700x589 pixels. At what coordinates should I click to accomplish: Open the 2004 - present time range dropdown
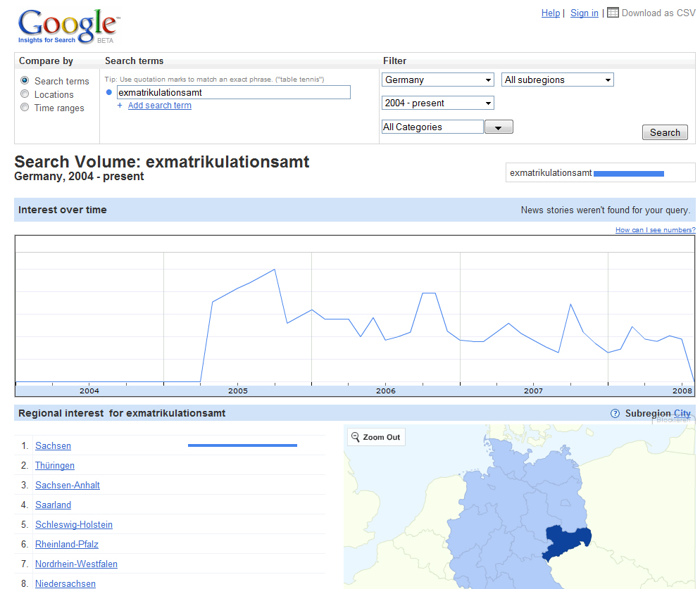click(437, 103)
